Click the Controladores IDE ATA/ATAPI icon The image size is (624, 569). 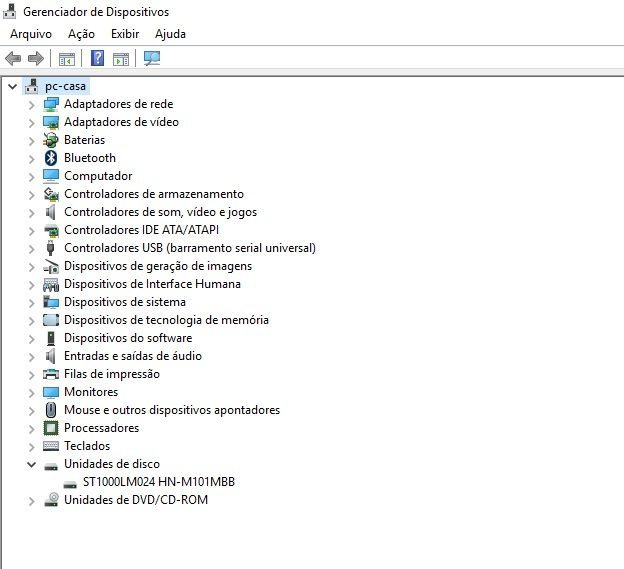51,230
